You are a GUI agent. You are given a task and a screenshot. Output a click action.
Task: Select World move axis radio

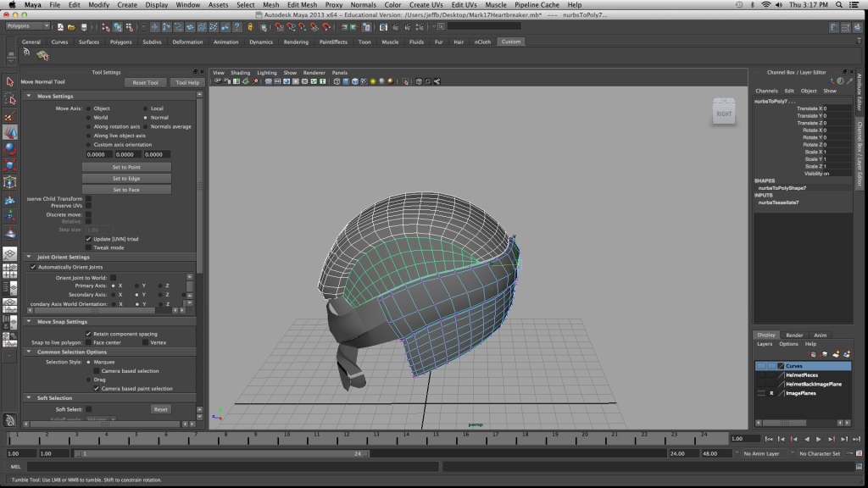click(x=88, y=117)
